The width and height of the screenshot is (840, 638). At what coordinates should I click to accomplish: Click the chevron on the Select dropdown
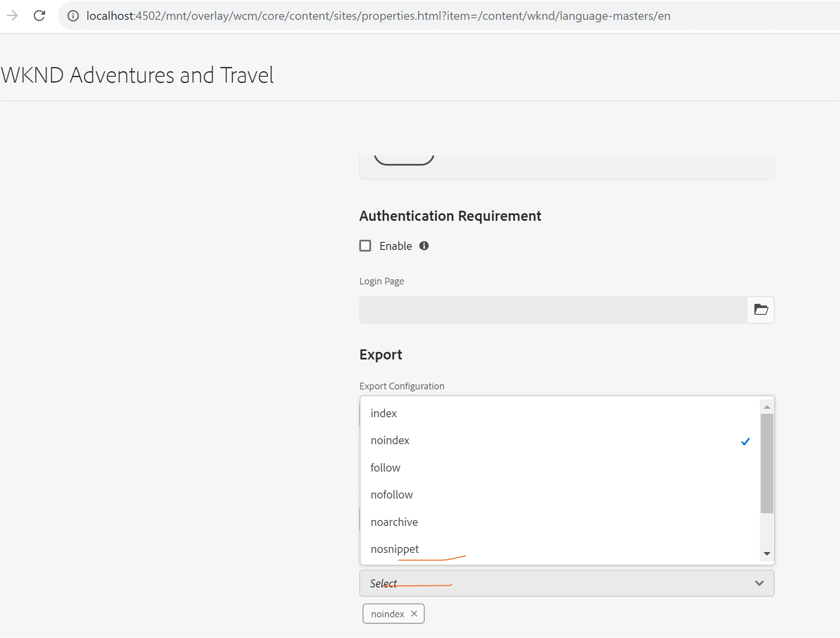[759, 583]
